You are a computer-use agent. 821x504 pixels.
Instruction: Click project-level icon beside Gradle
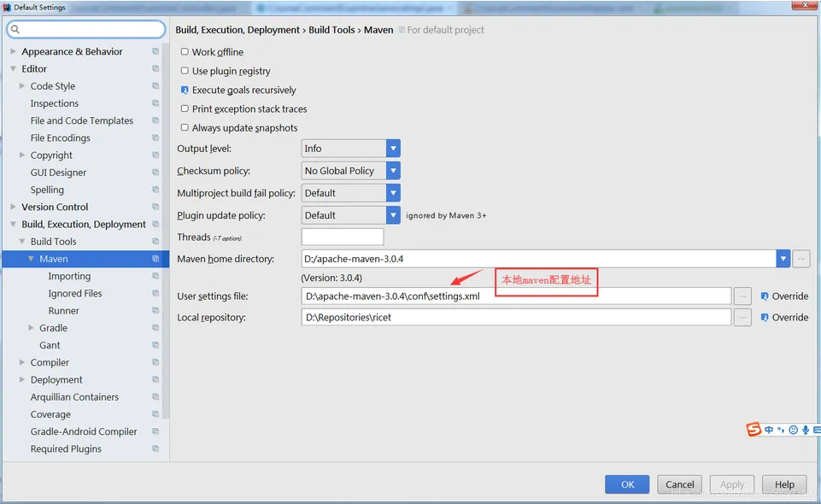(x=155, y=328)
